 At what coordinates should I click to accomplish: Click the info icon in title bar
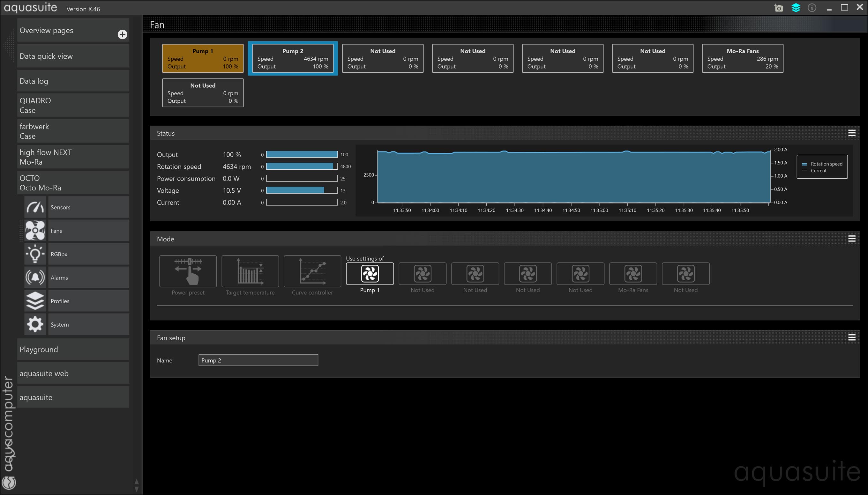[x=812, y=8]
